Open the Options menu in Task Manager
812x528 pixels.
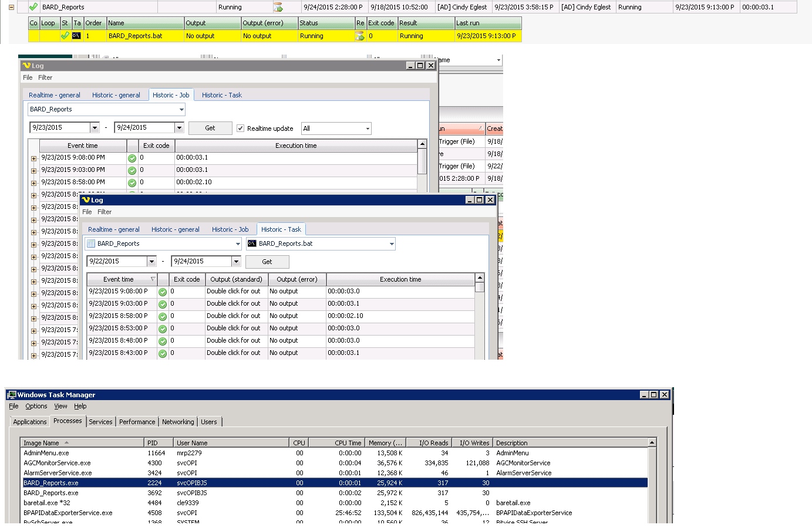tap(36, 406)
